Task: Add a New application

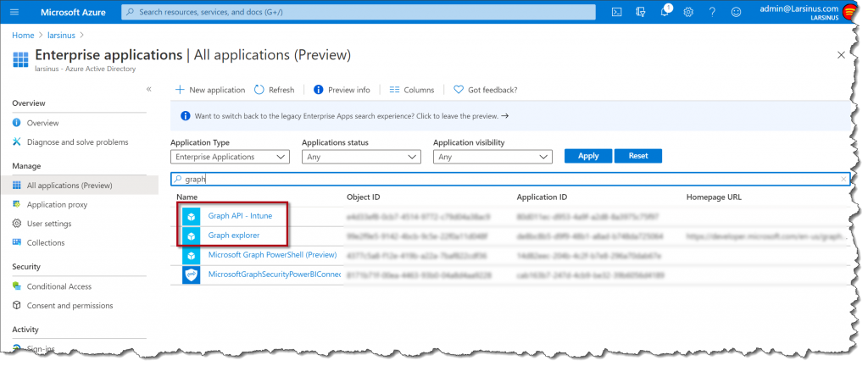Action: (x=210, y=90)
